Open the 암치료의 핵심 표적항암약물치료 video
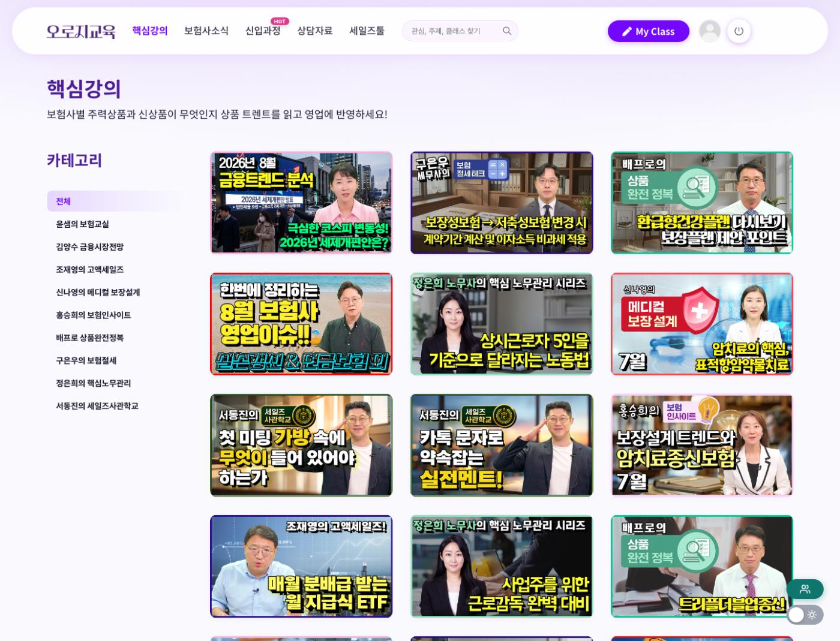The image size is (840, 641). coord(702,324)
